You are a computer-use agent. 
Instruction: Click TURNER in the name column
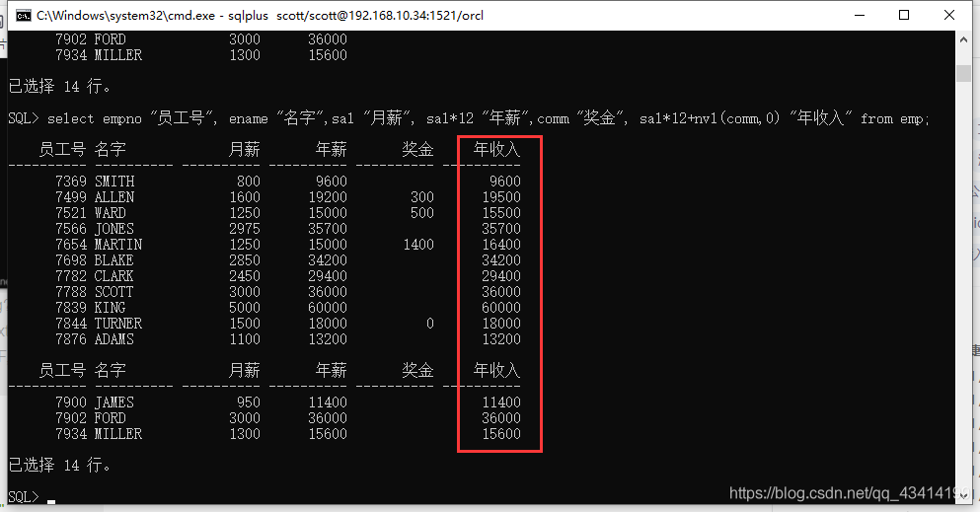pyautogui.click(x=118, y=323)
